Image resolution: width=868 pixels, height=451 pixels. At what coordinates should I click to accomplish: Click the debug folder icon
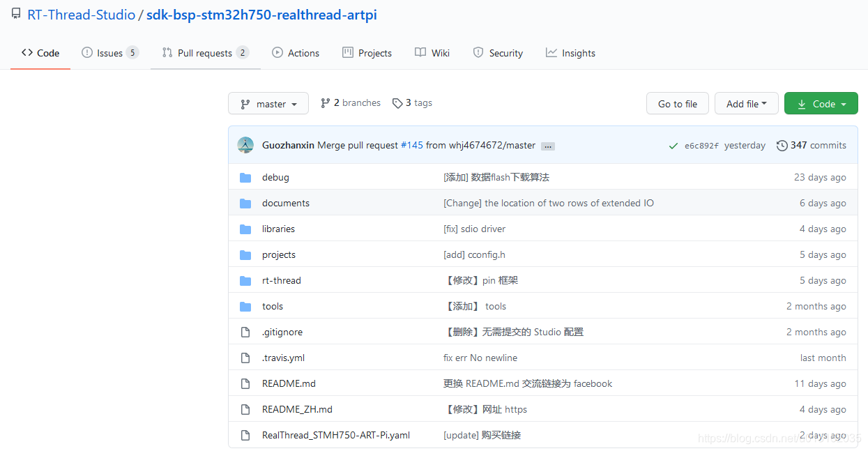tap(245, 178)
